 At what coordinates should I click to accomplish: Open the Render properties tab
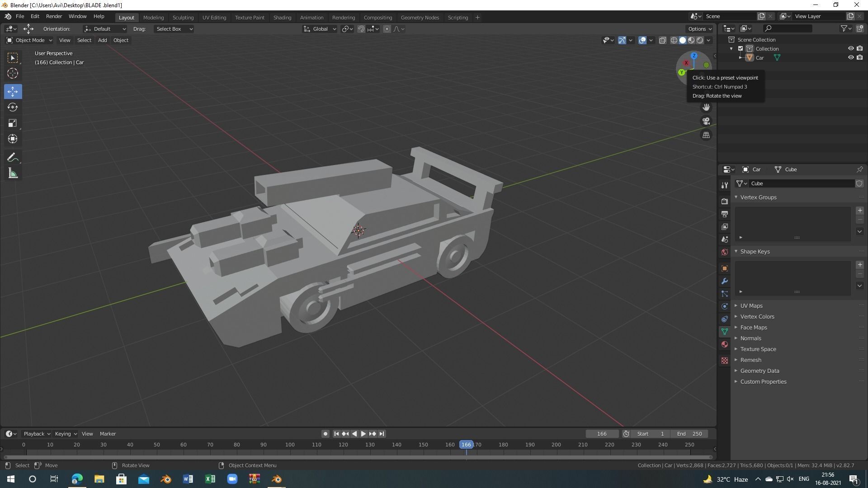click(x=725, y=201)
